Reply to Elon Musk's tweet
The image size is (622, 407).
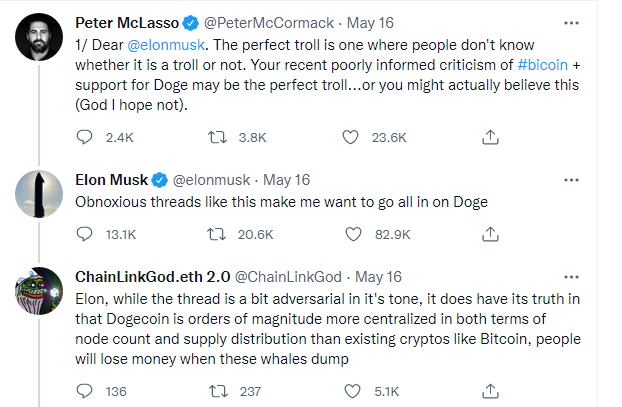click(x=85, y=233)
